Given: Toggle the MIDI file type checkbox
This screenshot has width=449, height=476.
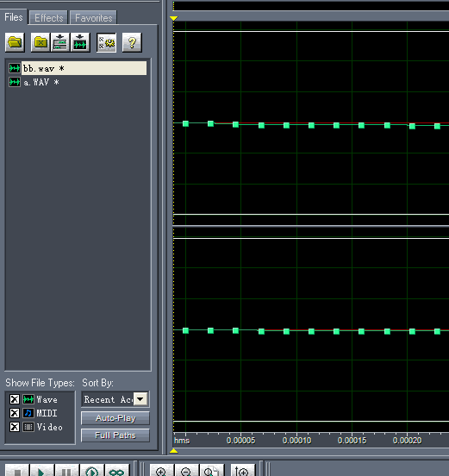Looking at the screenshot, I should tap(15, 413).
